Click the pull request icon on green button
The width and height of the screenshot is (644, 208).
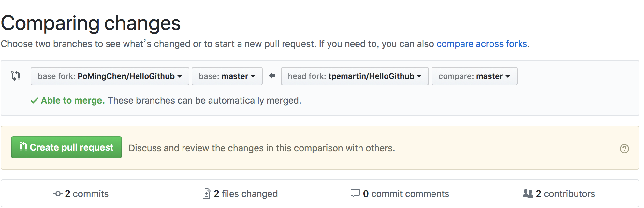point(23,147)
